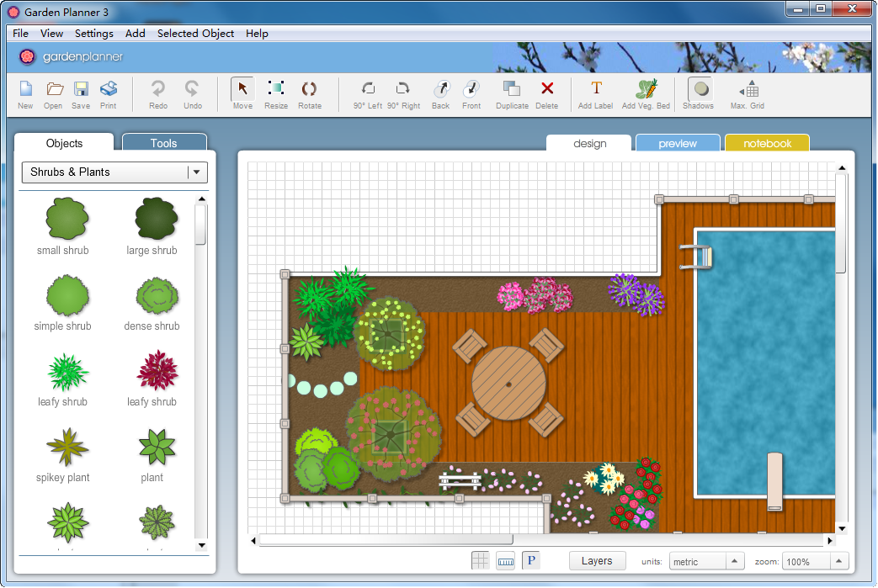The height and width of the screenshot is (588, 878).
Task: Toggle the grid display in status bar
Action: click(481, 559)
